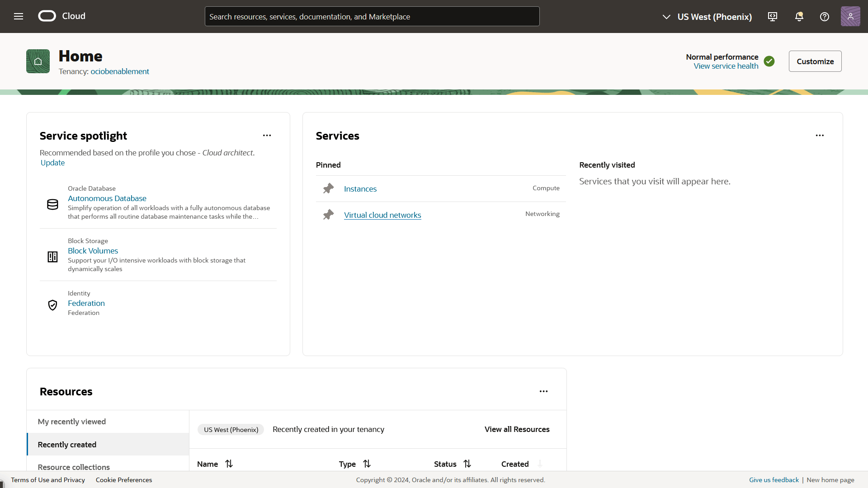Open the announcements bell icon
868x488 pixels.
(x=799, y=17)
